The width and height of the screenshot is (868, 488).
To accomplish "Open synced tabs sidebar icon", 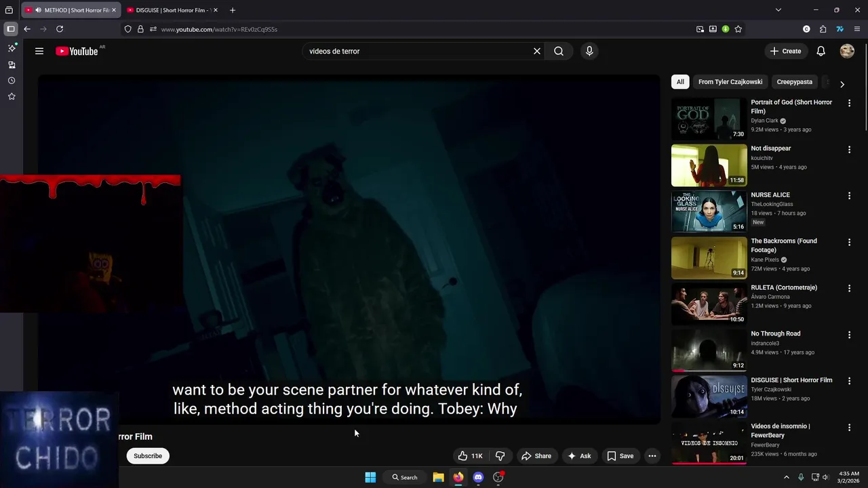I will pyautogui.click(x=12, y=64).
